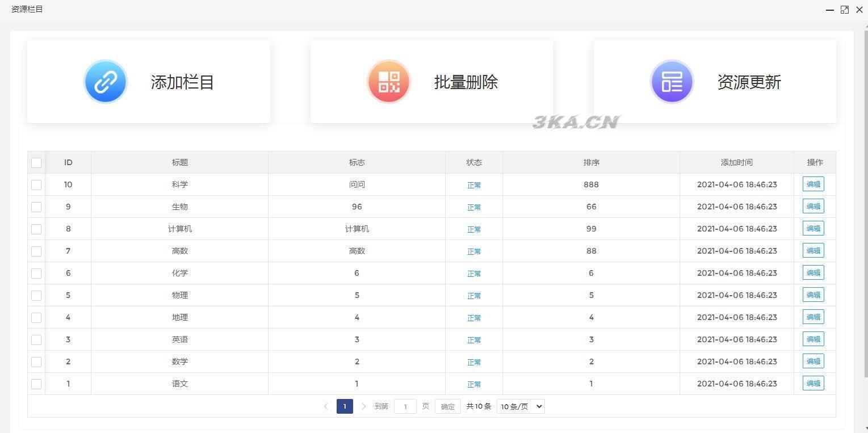Tick the checkbox for the 语文 row
The height and width of the screenshot is (433, 868).
click(36, 384)
